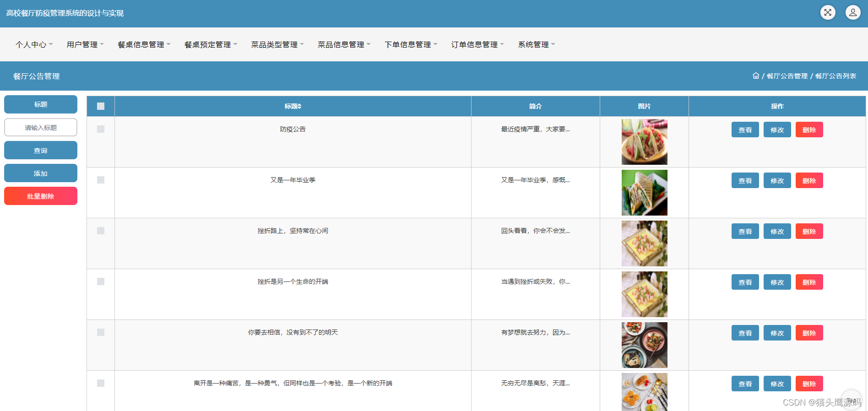Expand the 用户管理 dropdown menu
The width and height of the screenshot is (868, 411).
(85, 44)
